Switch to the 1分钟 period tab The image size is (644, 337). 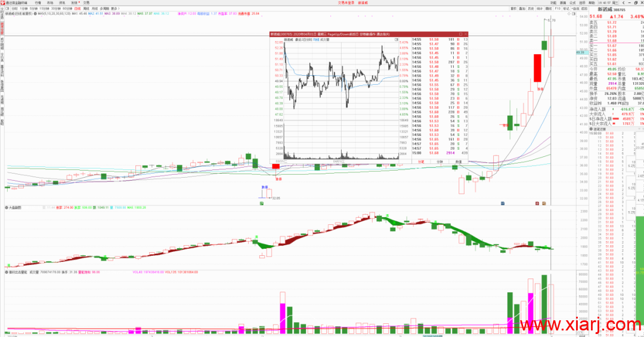click(24, 8)
